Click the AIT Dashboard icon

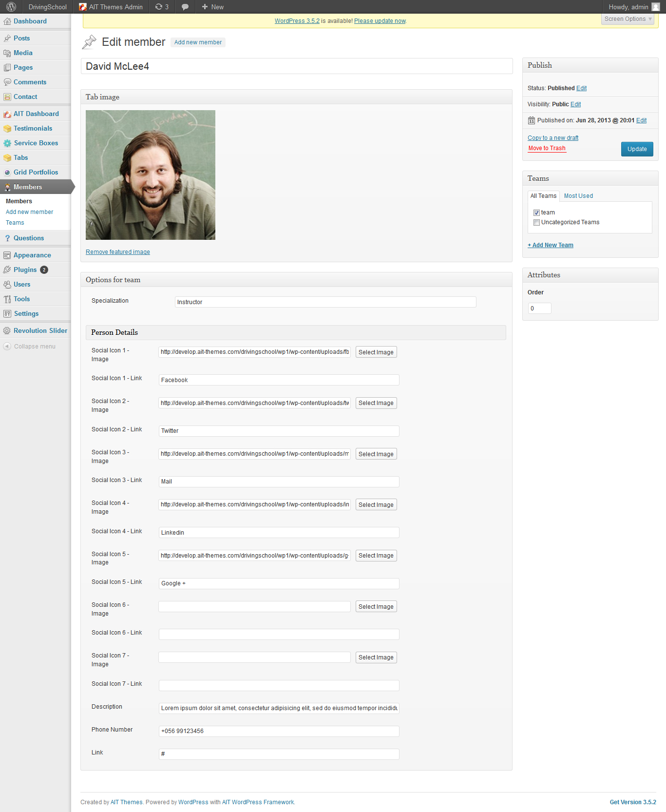pos(7,114)
